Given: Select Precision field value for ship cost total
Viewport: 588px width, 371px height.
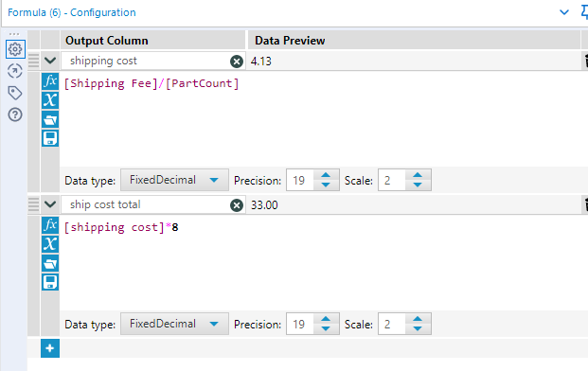Looking at the screenshot, I should 301,325.
